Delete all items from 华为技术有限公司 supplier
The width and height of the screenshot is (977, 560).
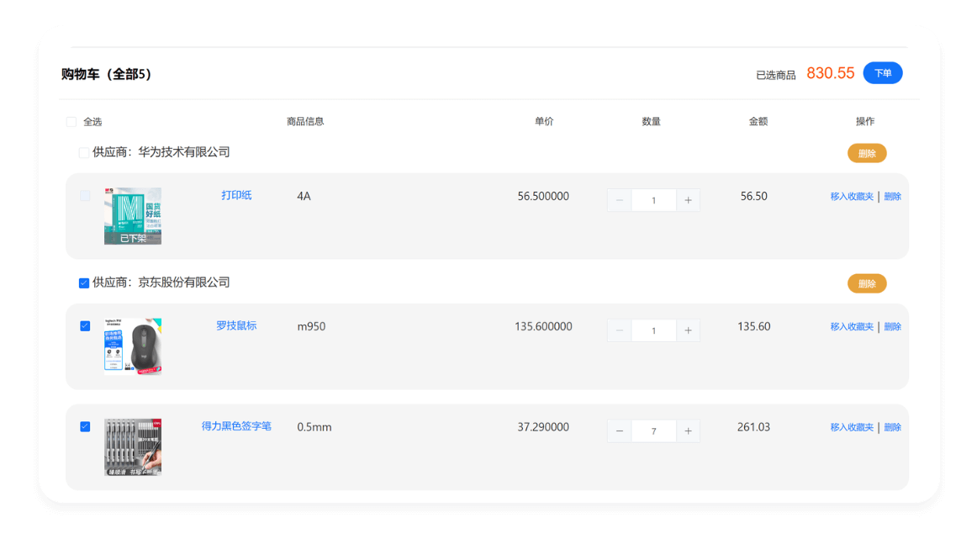tap(867, 153)
